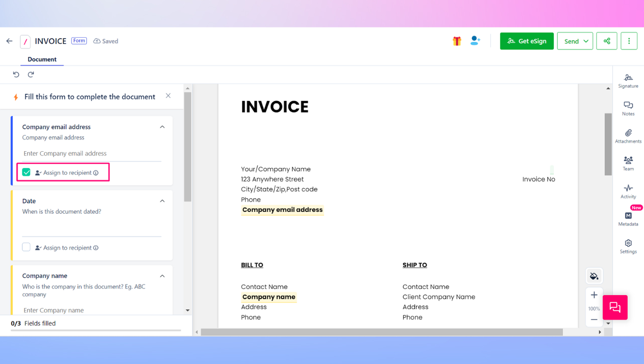Open the Send dropdown menu
Screen dimensions: 644x364
pyautogui.click(x=575, y=41)
